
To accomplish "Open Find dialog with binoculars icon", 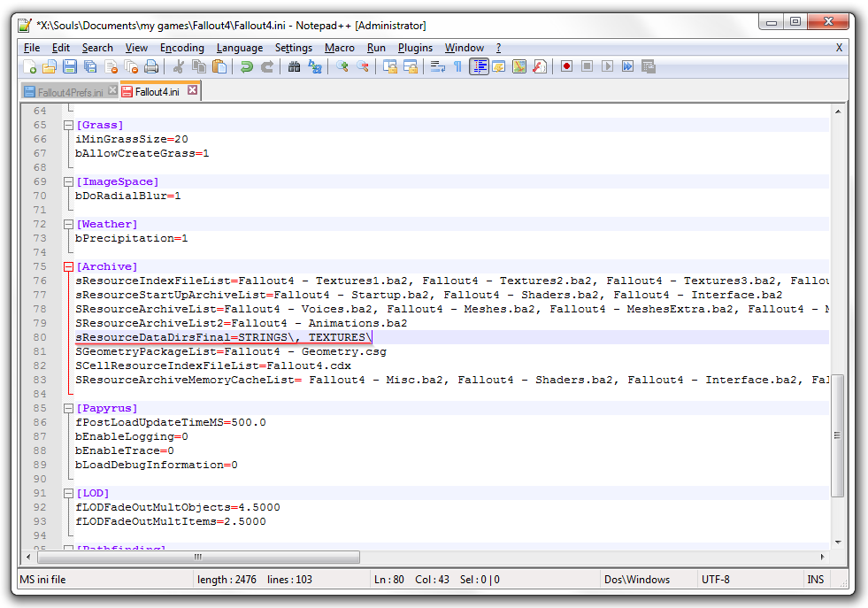I will coord(294,67).
